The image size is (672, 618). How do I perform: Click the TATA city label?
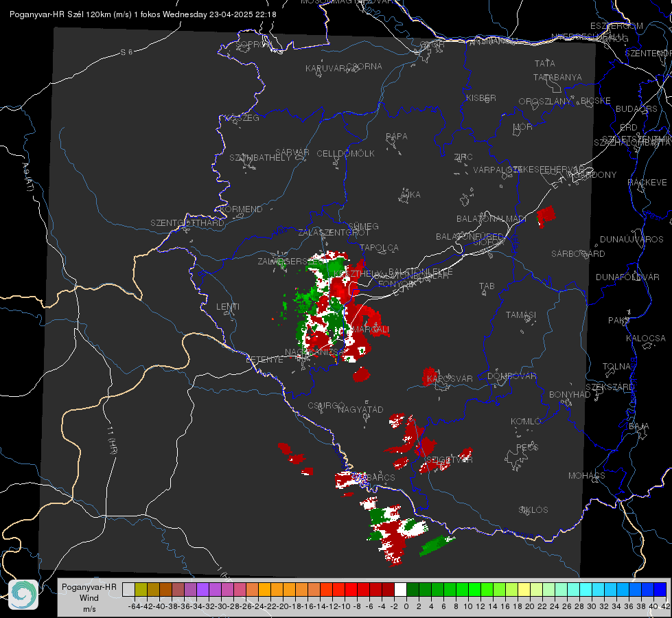[545, 63]
